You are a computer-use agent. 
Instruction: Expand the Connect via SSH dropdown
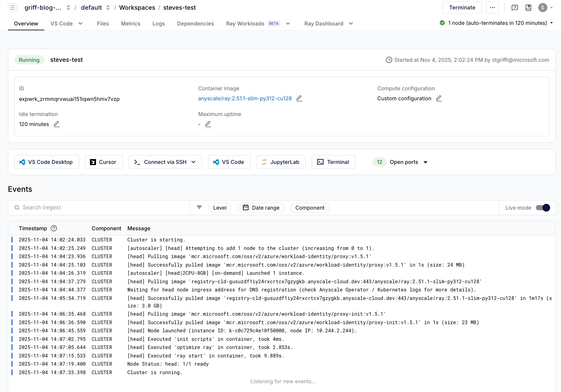pyautogui.click(x=194, y=162)
